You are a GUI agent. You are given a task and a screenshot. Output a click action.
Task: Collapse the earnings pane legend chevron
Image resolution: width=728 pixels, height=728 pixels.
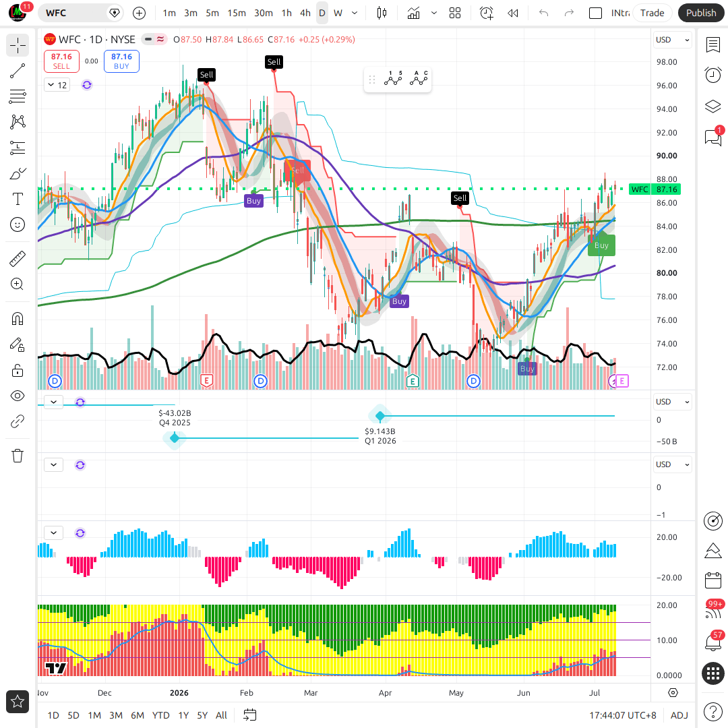(x=53, y=402)
